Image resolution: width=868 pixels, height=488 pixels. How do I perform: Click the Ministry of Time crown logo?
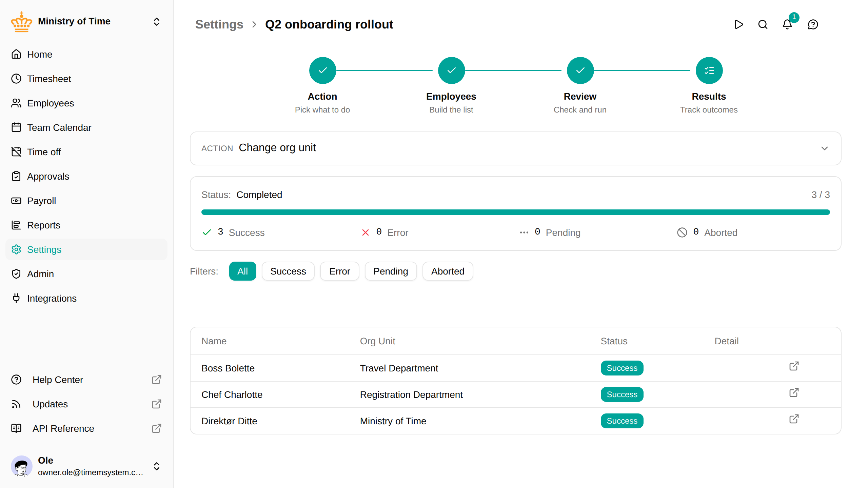[21, 22]
